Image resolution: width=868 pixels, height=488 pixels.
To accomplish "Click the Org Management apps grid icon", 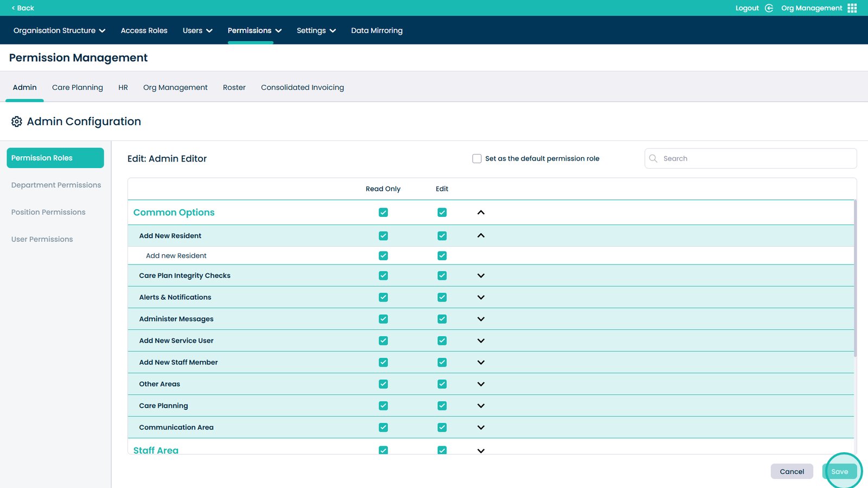I will coord(852,8).
